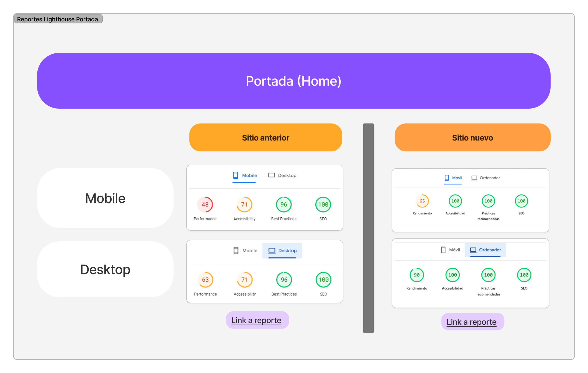Open the Link a reporte under Sitio nuevo
588x373 pixels.
coord(471,322)
